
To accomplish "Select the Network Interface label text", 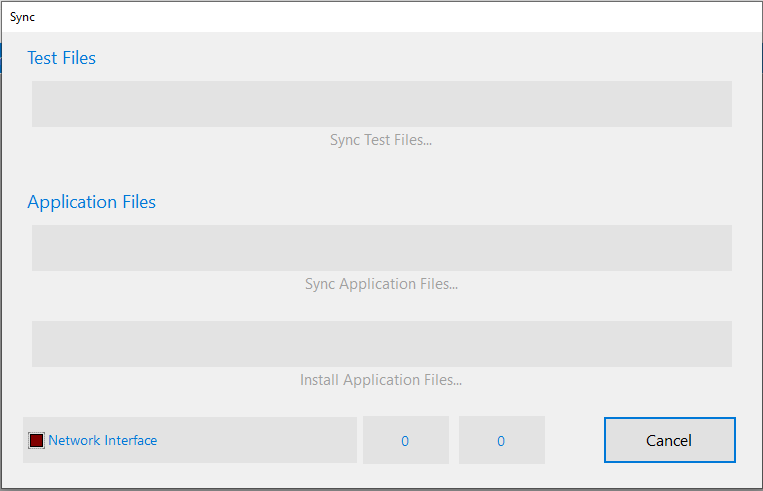I will pyautogui.click(x=103, y=440).
